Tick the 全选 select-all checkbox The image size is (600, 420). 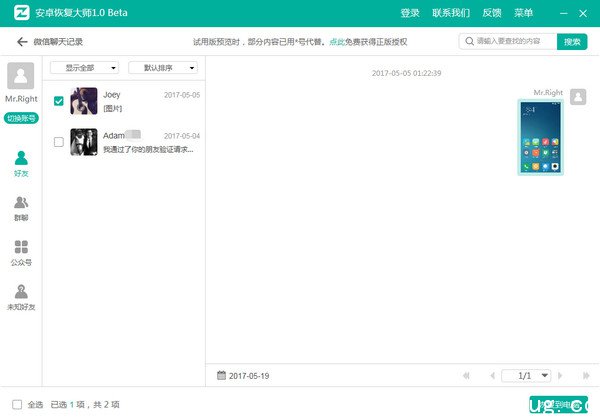17,404
